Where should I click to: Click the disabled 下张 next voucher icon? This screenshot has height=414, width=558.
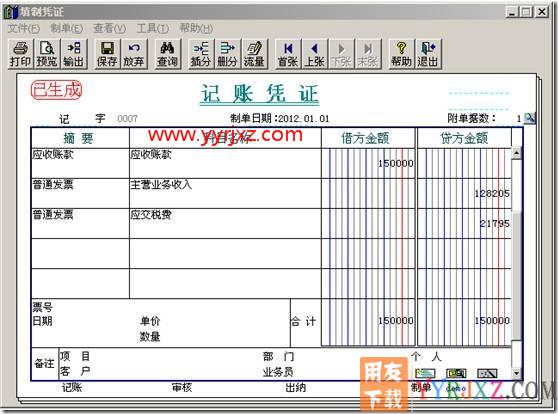tap(341, 54)
